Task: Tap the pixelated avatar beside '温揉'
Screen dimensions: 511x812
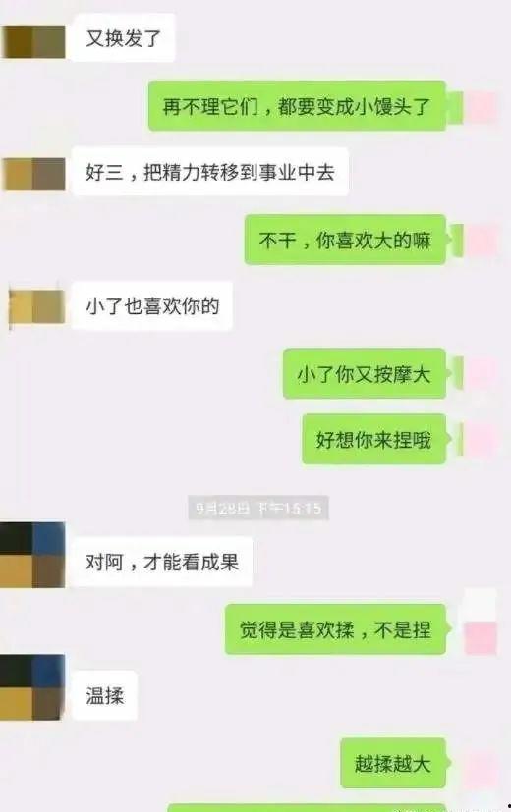Action: click(32, 687)
